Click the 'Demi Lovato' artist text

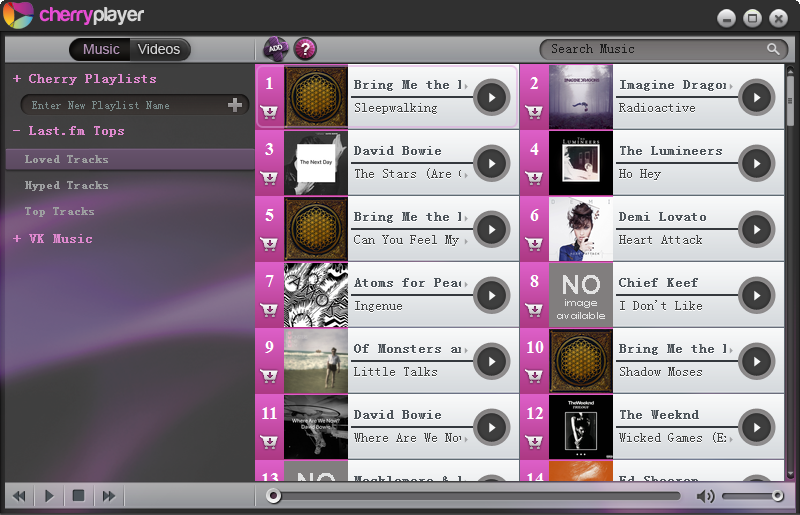tap(662, 216)
